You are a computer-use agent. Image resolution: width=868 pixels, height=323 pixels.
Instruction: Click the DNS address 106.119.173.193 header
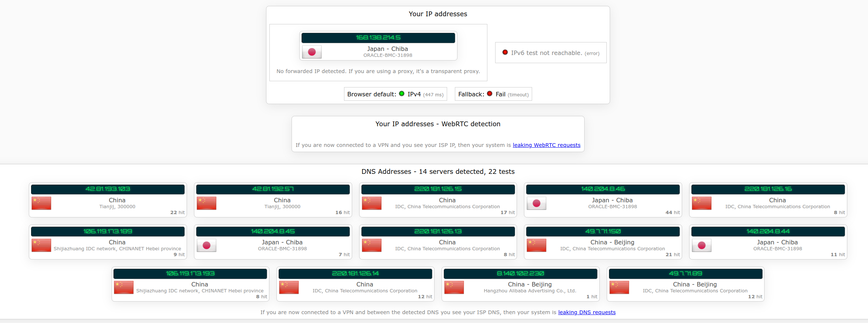click(x=190, y=274)
